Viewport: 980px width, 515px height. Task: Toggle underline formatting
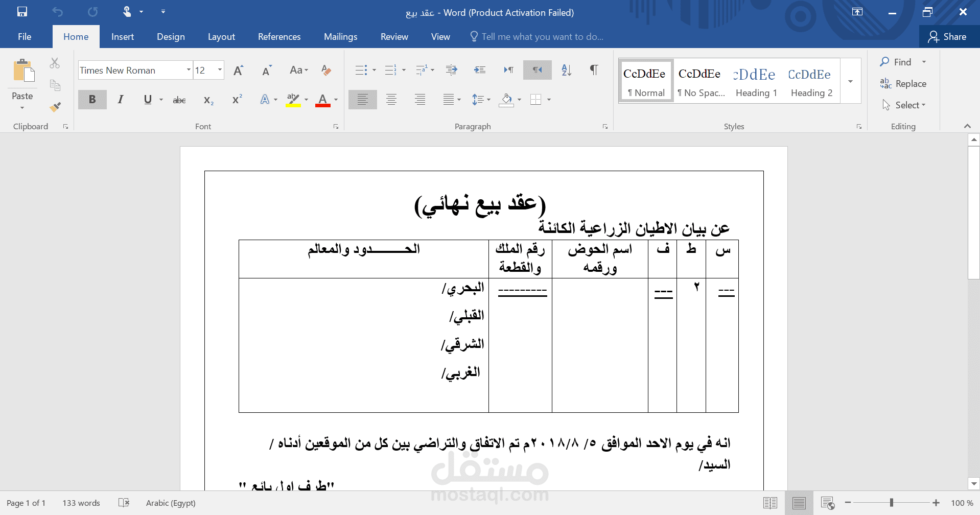148,100
